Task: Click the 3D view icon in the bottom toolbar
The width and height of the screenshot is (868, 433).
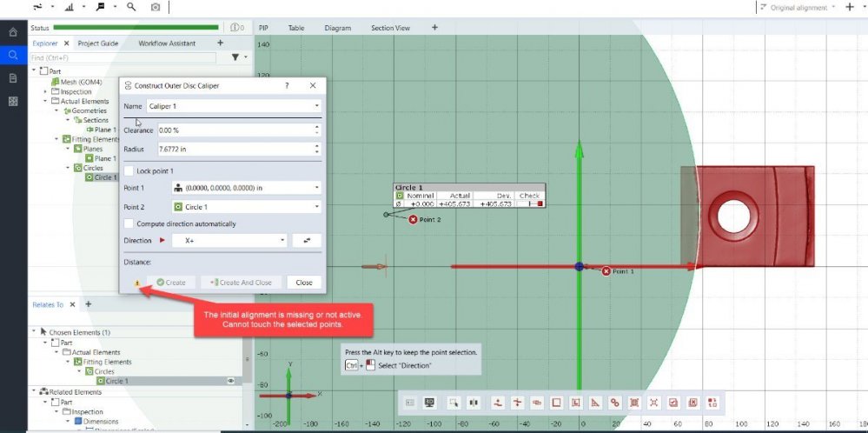Action: pyautogui.click(x=429, y=403)
